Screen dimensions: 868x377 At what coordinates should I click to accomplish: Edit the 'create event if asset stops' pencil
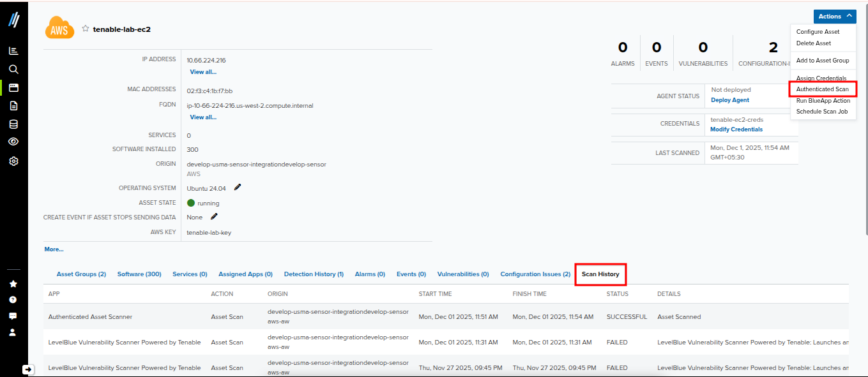[214, 217]
